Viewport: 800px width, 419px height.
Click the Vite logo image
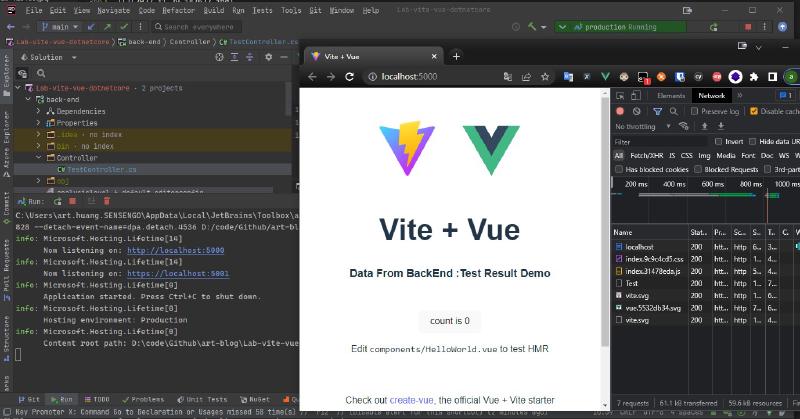[408, 148]
